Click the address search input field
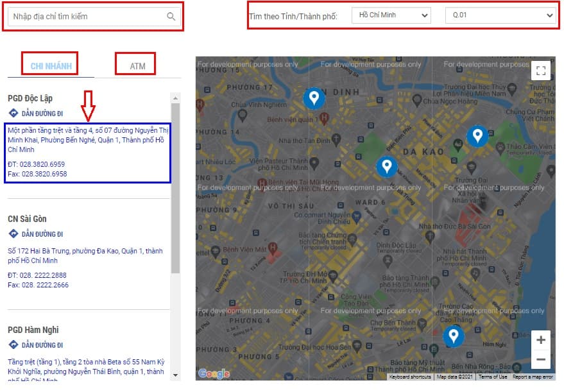This screenshot has height=392, width=564. pos(87,17)
